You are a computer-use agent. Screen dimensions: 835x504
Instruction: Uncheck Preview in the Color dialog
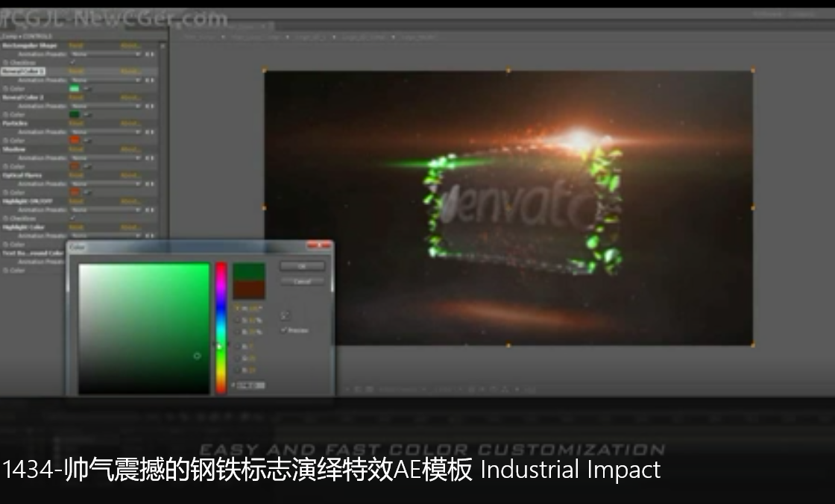pos(284,330)
